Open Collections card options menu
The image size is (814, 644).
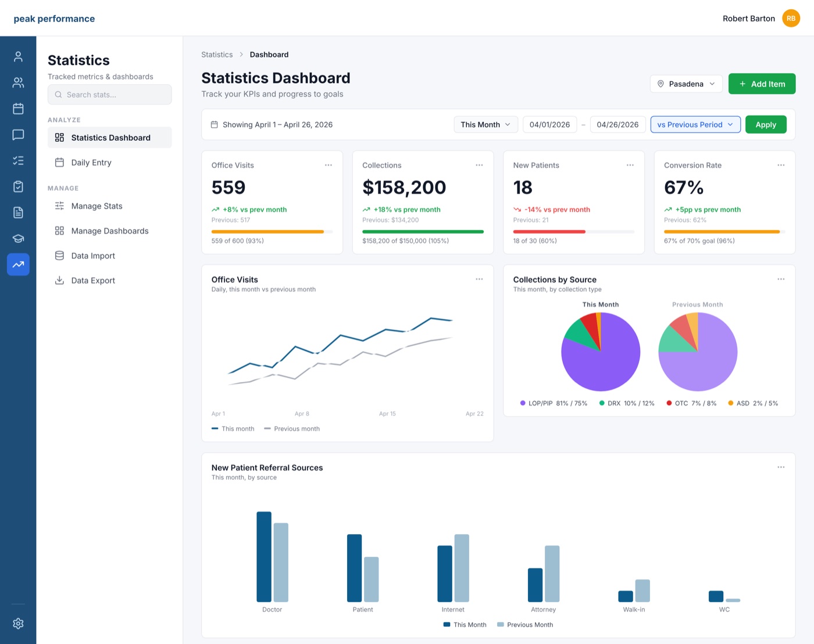[x=479, y=165]
